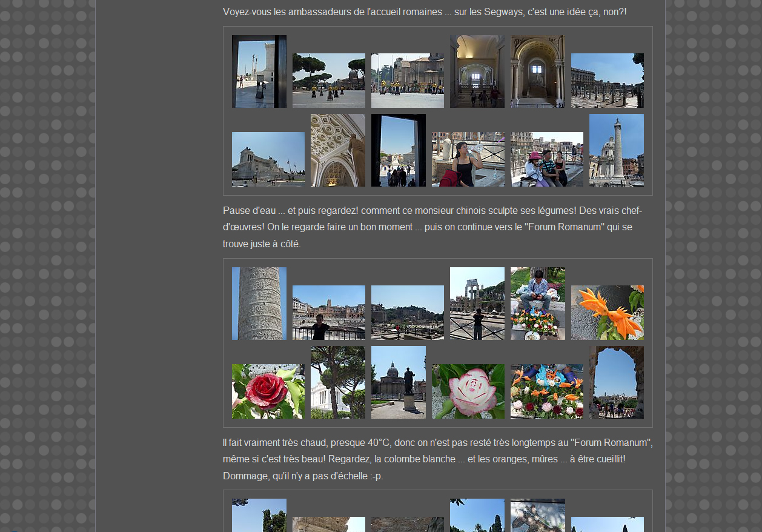The width and height of the screenshot is (762, 532).
Task: Open photo of man silhouetted at railing
Action: 328,313
